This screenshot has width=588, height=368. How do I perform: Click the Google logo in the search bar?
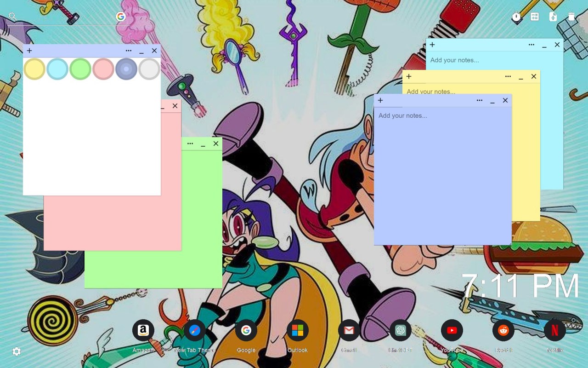[121, 17]
